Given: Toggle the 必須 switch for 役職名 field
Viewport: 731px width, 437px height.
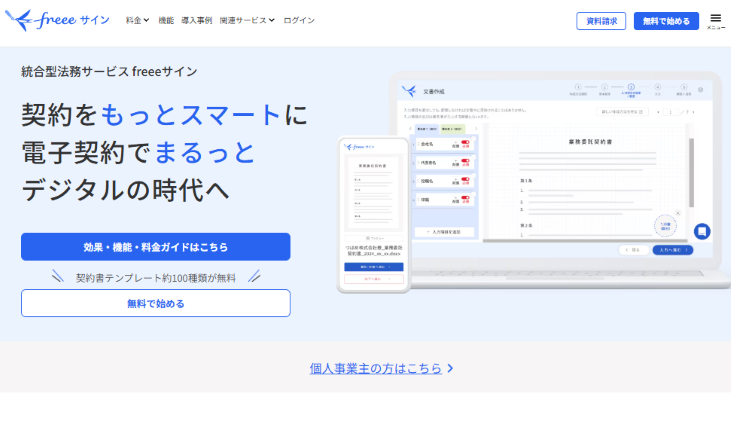Looking at the screenshot, I should tap(464, 181).
